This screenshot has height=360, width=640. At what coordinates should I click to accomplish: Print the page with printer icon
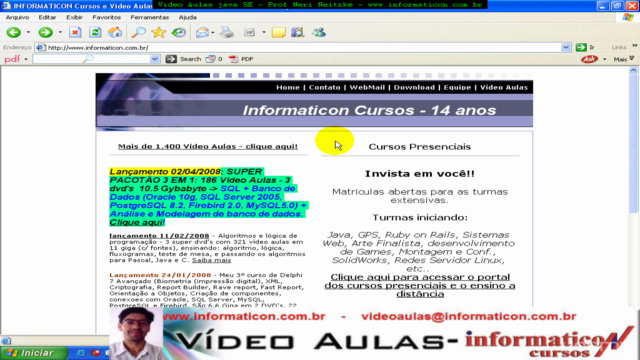point(227,32)
